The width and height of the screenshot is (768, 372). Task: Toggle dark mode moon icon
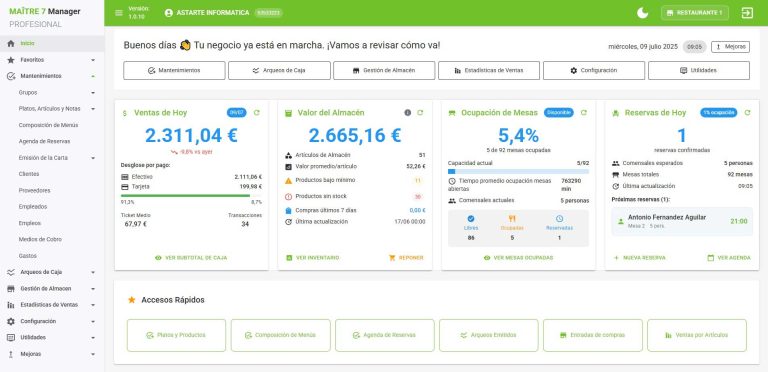coord(642,13)
